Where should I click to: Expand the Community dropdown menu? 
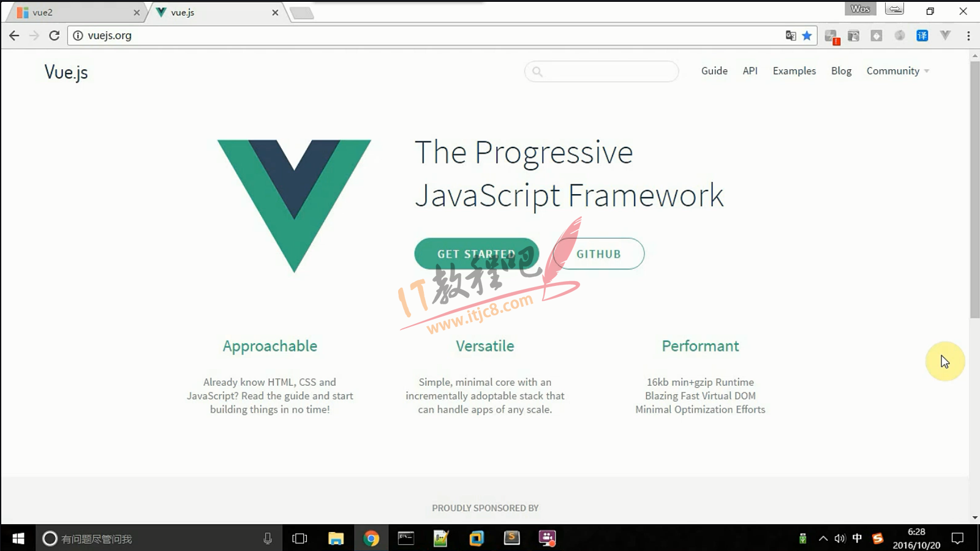(898, 71)
